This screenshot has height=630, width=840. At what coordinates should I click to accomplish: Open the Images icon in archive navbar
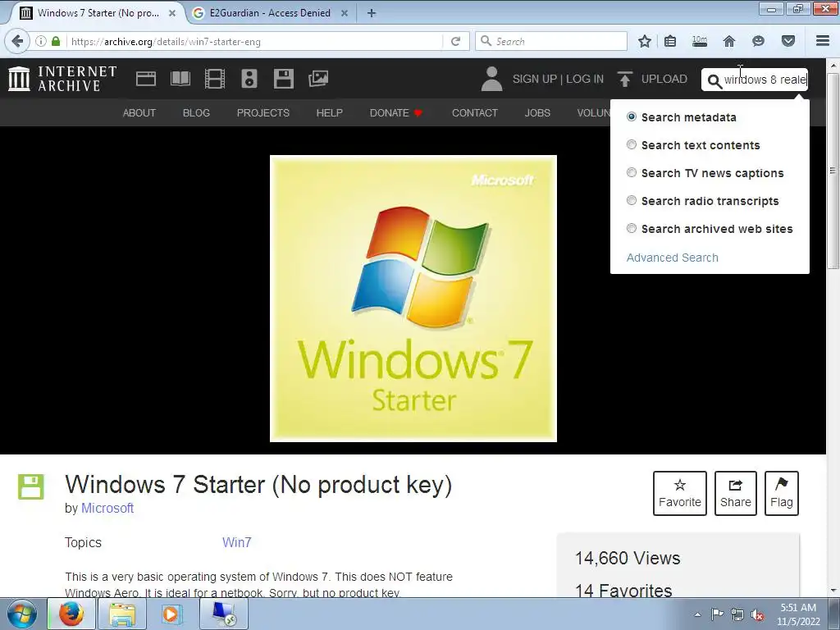pos(318,79)
